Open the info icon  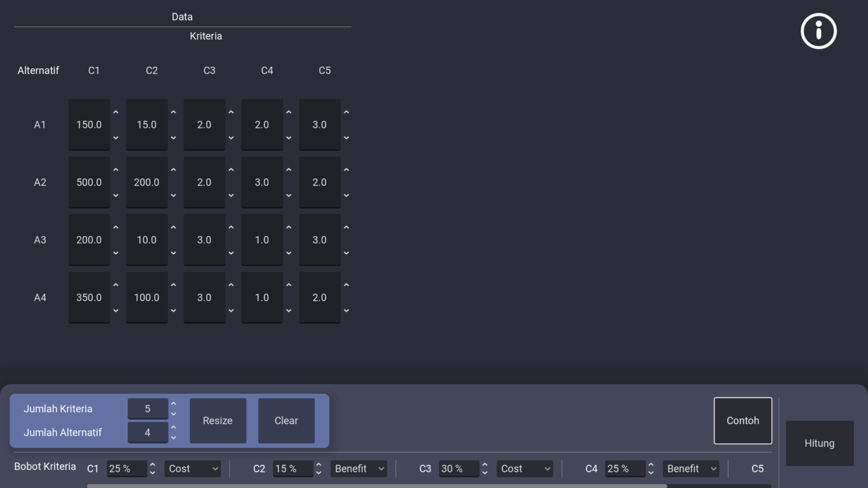[818, 31]
